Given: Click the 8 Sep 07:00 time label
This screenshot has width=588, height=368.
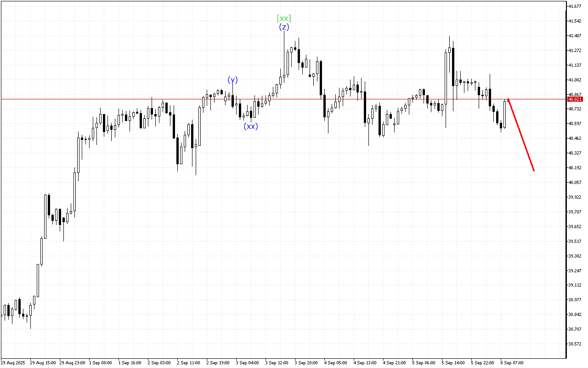Looking at the screenshot, I should (x=512, y=362).
